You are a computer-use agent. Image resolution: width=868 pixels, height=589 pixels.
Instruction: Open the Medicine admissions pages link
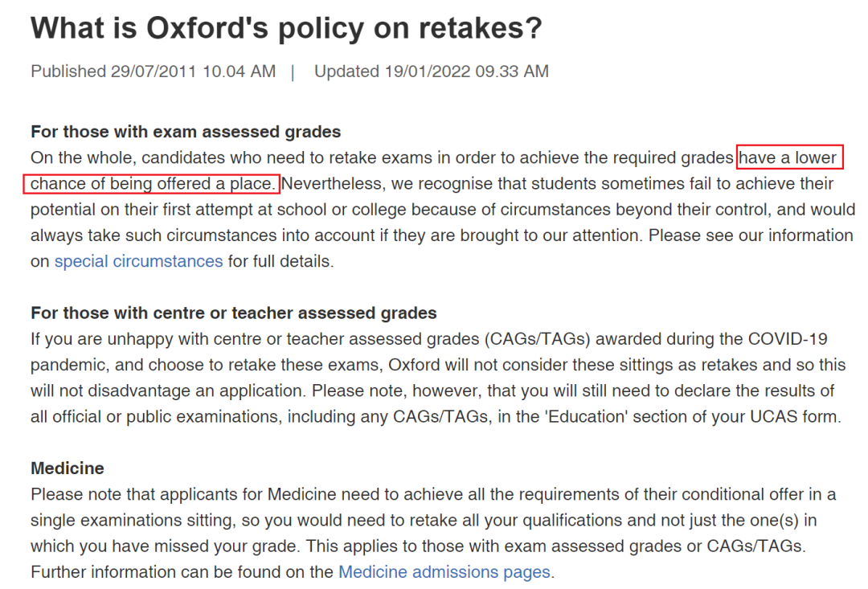(x=444, y=572)
